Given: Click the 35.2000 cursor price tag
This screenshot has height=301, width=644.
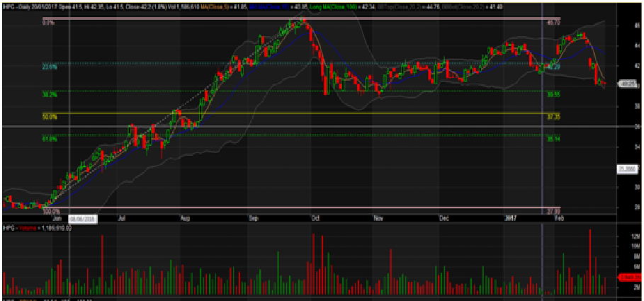Looking at the screenshot, I should click(x=626, y=169).
